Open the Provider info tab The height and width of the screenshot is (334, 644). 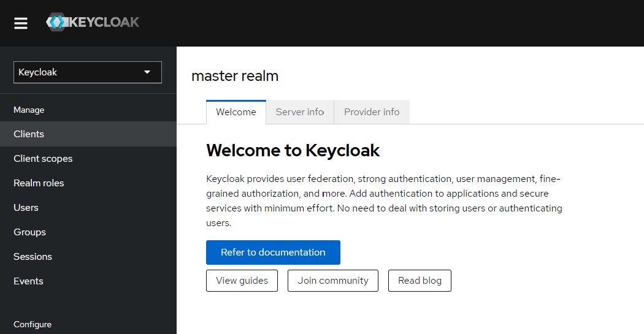[372, 112]
